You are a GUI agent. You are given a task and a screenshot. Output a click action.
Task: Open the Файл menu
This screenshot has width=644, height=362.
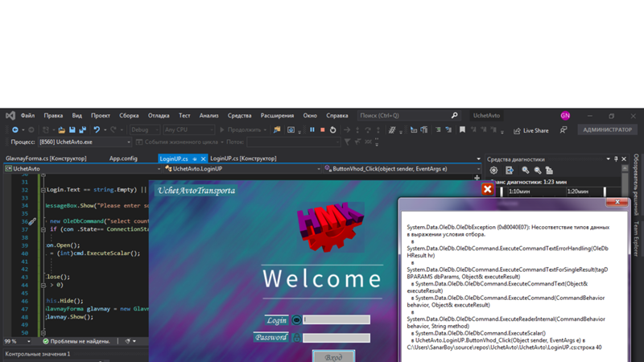(27, 116)
